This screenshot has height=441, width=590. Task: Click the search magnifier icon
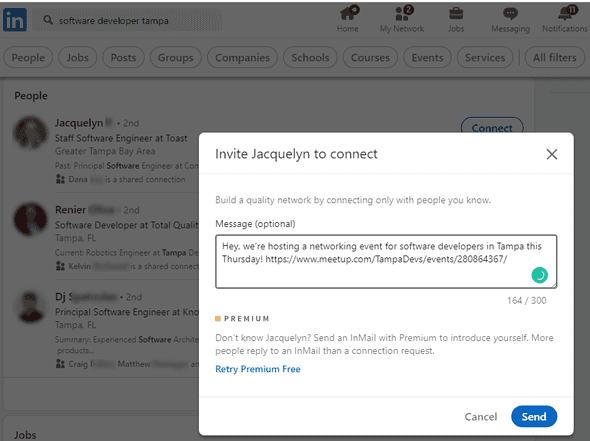[48, 20]
